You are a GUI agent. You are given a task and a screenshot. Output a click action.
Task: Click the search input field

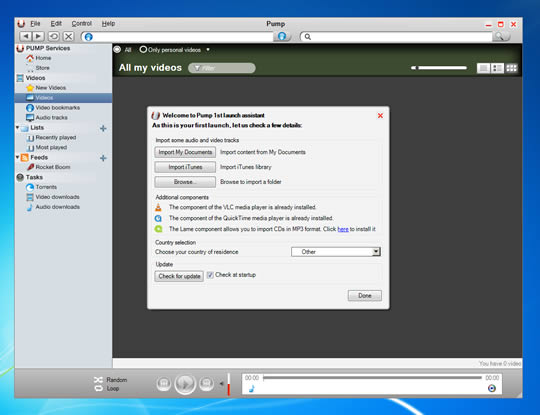click(396, 36)
